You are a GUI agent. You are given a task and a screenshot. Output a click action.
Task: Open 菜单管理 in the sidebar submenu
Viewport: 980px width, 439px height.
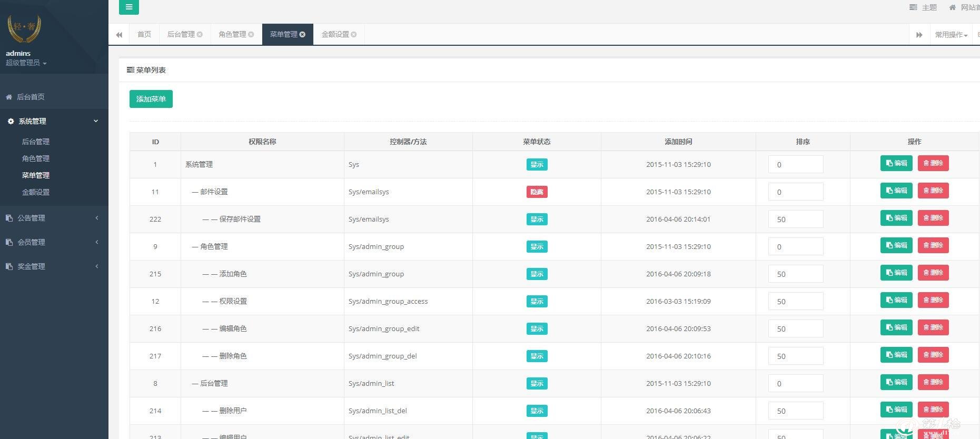(x=36, y=175)
